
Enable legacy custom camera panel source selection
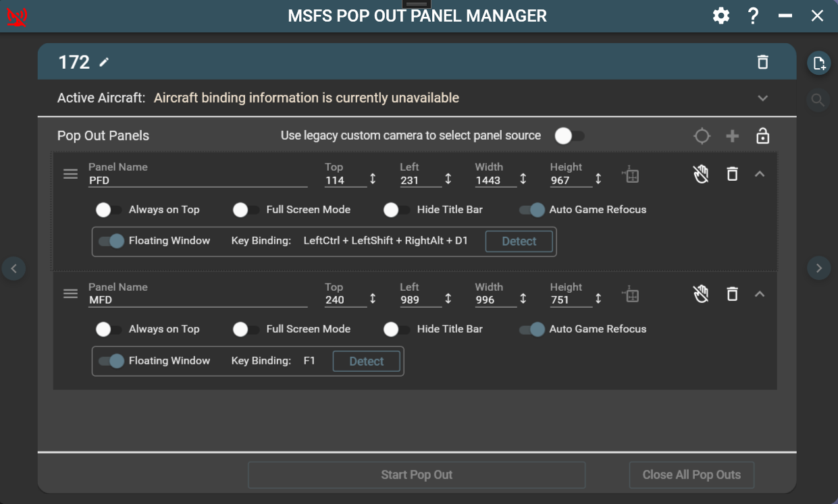(x=568, y=136)
